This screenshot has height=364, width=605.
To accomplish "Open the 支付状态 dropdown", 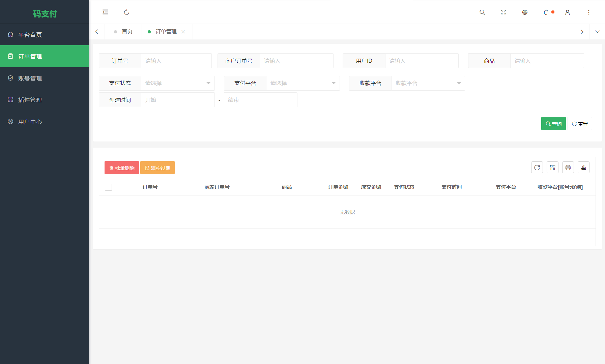I will click(178, 83).
